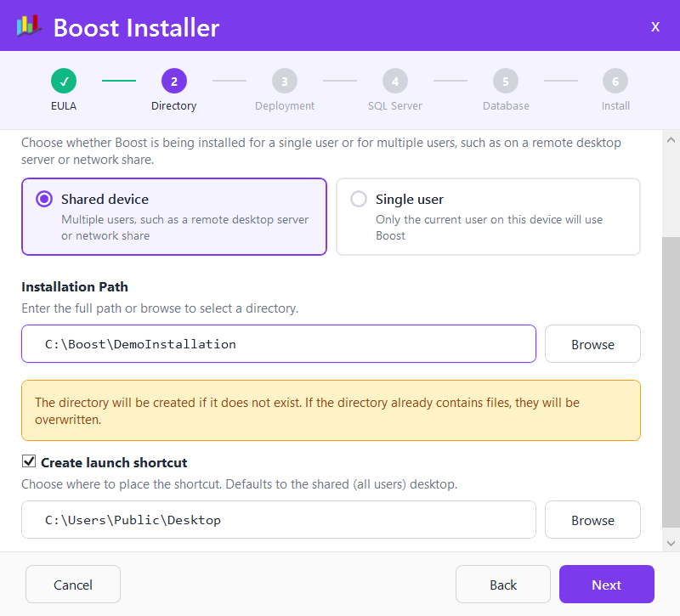Image resolution: width=680 pixels, height=616 pixels.
Task: Click the scrollbar up arrow
Action: click(x=671, y=140)
